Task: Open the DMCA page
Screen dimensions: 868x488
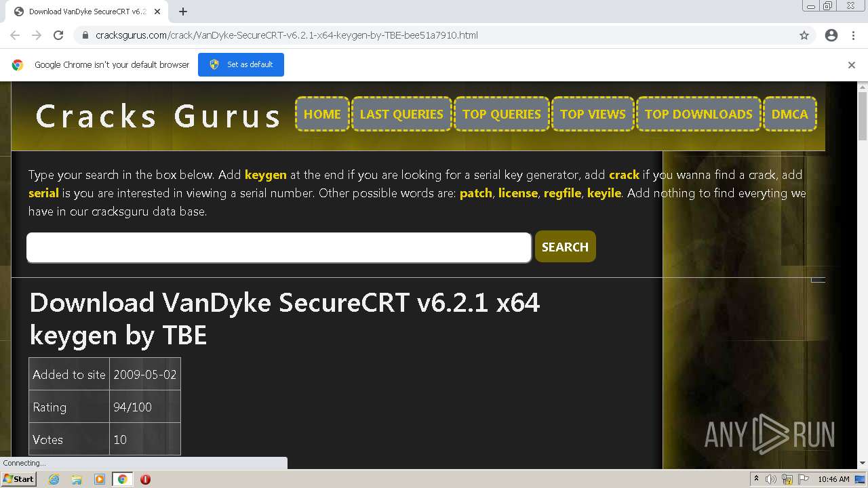Action: click(790, 114)
